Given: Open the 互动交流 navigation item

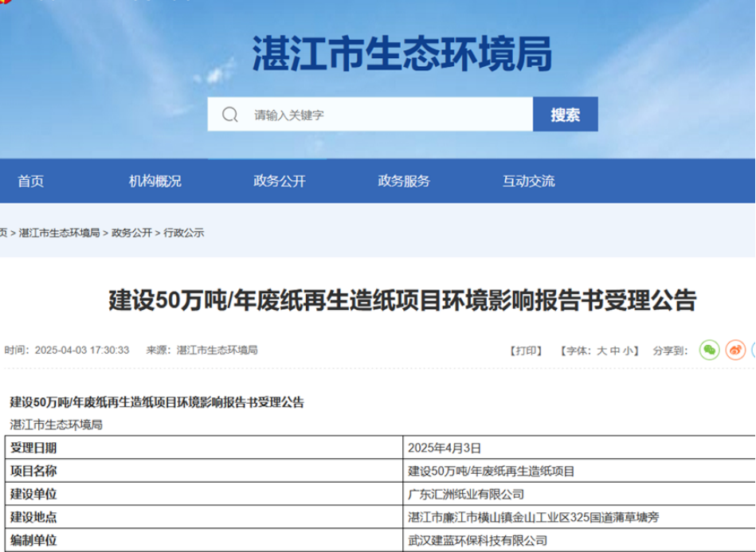Looking at the screenshot, I should pos(529,181).
